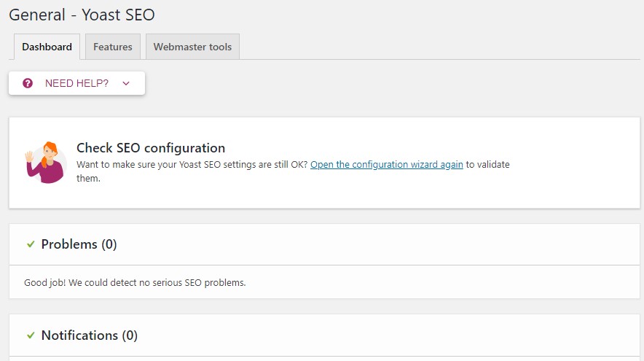Expand the Notifications (0) section heading
Image resolution: width=644 pixels, height=361 pixels.
89,335
